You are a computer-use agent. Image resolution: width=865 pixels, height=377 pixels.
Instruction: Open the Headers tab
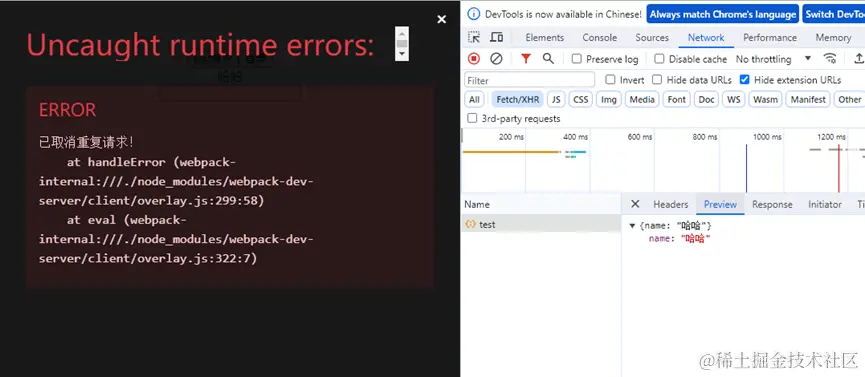pos(671,204)
